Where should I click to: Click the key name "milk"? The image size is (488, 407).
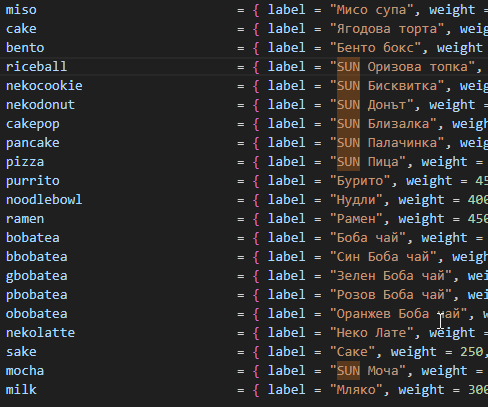21,390
